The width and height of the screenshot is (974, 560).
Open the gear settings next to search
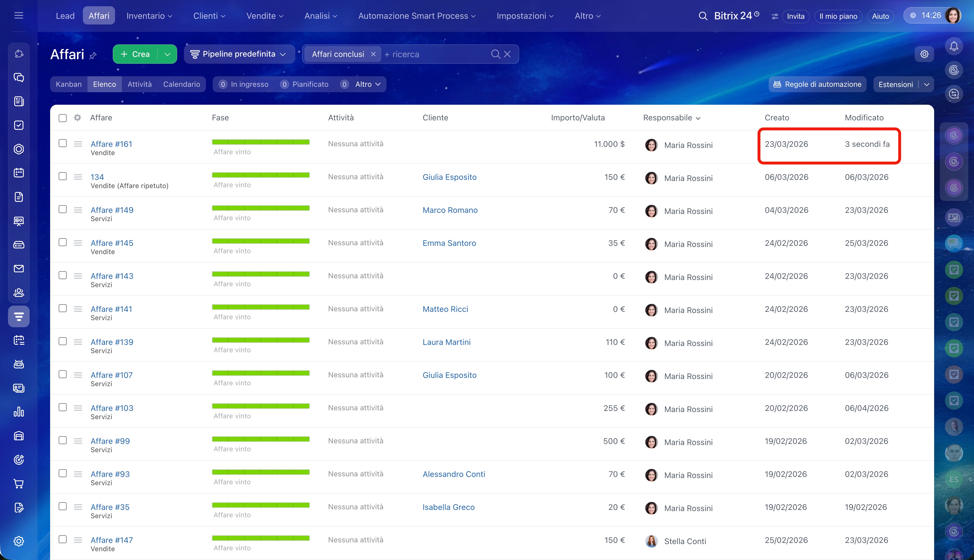(x=924, y=54)
